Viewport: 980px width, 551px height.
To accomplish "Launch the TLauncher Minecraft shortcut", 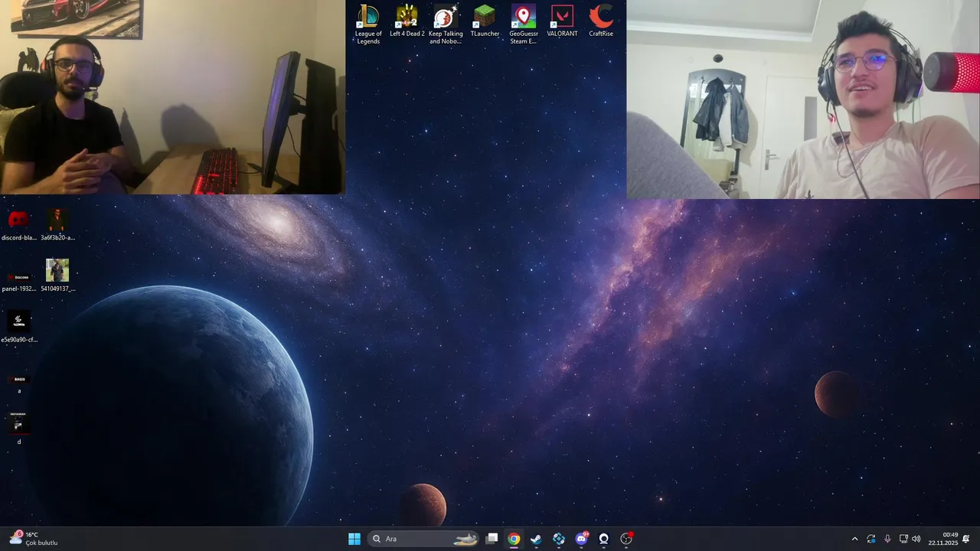I will click(x=485, y=21).
